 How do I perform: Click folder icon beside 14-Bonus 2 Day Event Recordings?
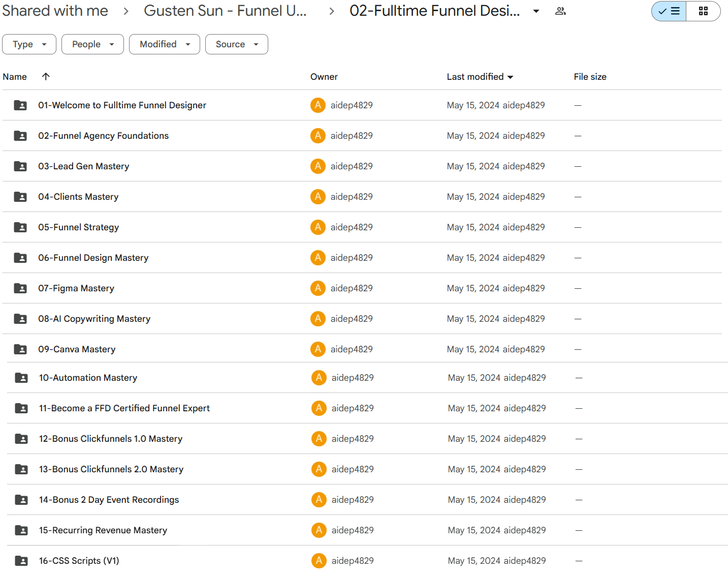[21, 500]
